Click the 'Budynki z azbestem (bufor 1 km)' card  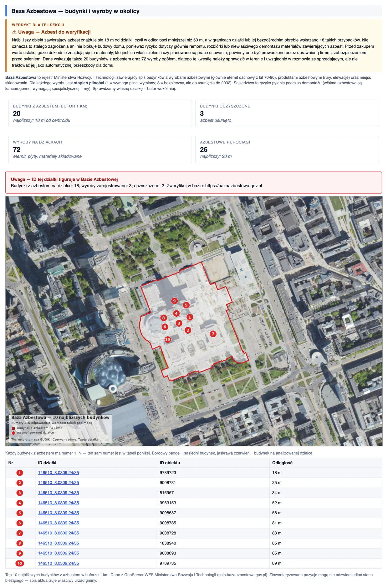tap(100, 113)
